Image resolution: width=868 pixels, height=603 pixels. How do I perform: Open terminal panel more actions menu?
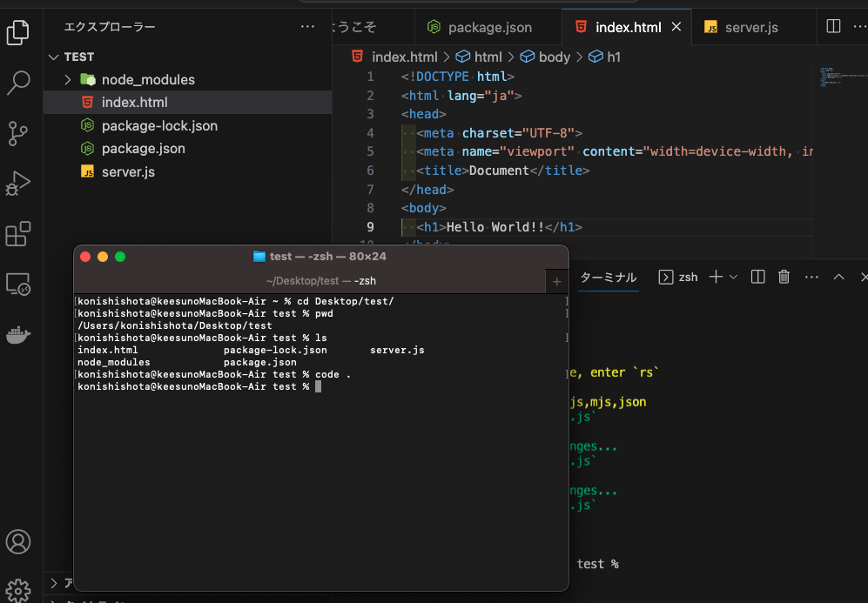pos(811,277)
